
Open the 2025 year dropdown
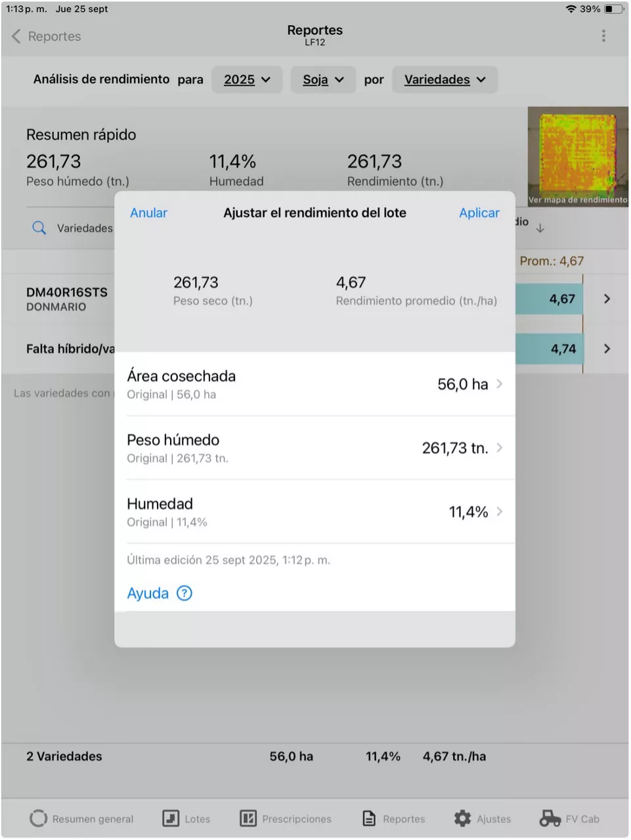pos(247,79)
